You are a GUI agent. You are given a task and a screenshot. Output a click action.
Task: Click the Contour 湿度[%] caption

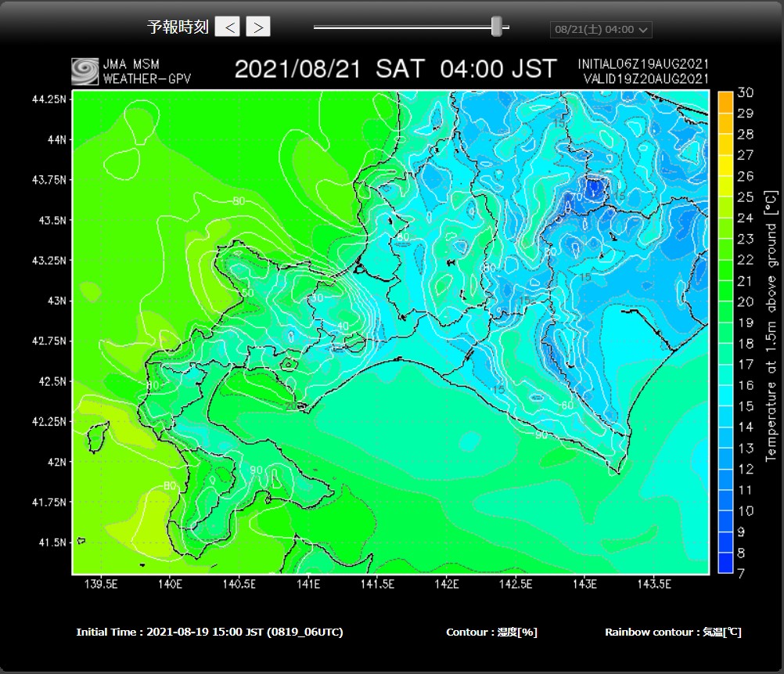(491, 632)
